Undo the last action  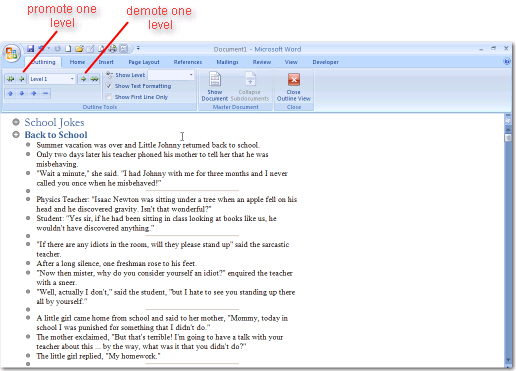click(41, 49)
